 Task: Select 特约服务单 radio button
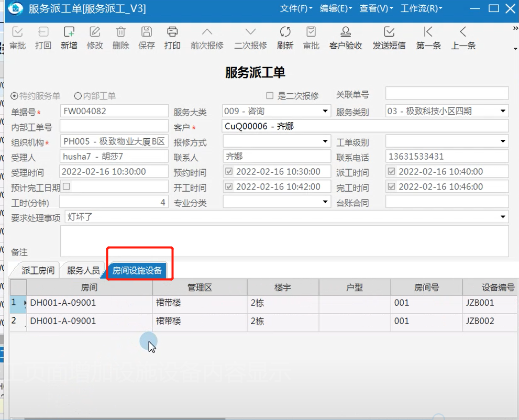14,96
